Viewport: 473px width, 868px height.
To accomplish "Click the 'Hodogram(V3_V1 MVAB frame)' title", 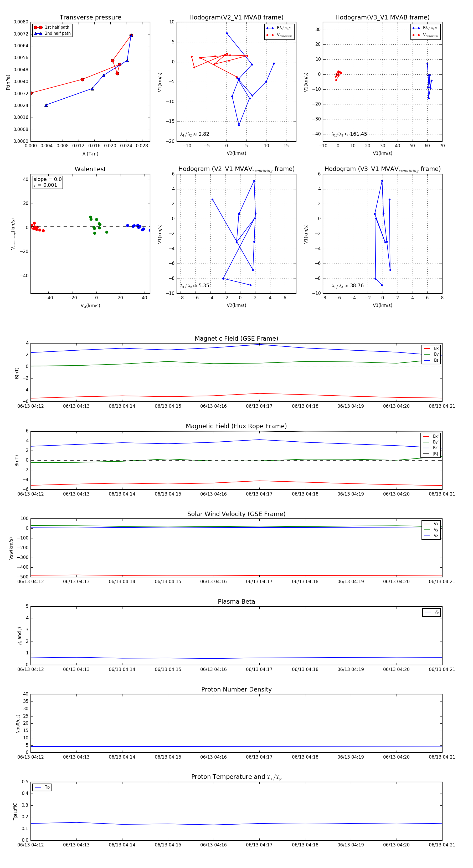I will (x=382, y=18).
